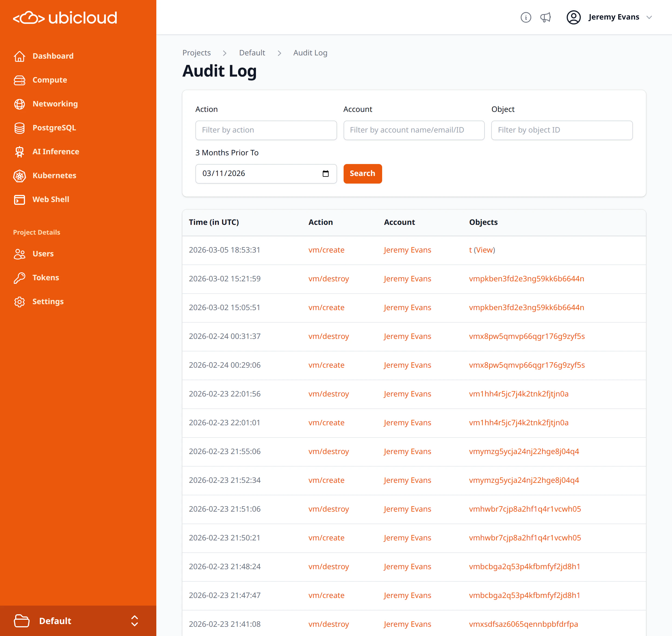Open the Compute section icon in sidebar
Viewport: 672px width, 636px height.
click(20, 80)
